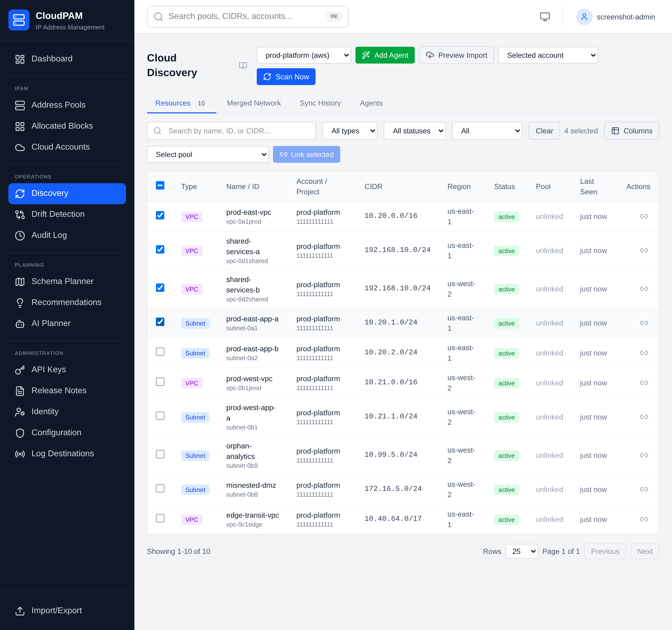The height and width of the screenshot is (630, 672).
Task: Click the monitor theme icon in header
Action: tap(545, 17)
